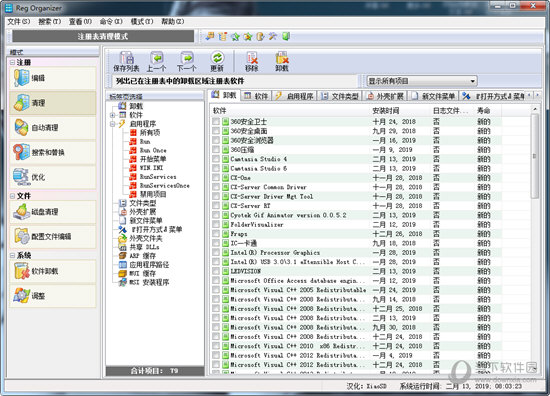Open the 帮助 menu
The image size is (550, 396).
tap(173, 22)
